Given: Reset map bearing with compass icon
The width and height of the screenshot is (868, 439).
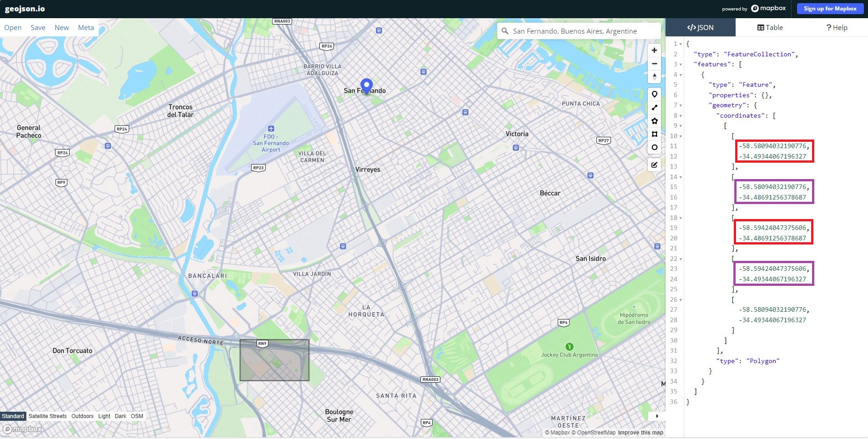Looking at the screenshot, I should [x=654, y=77].
